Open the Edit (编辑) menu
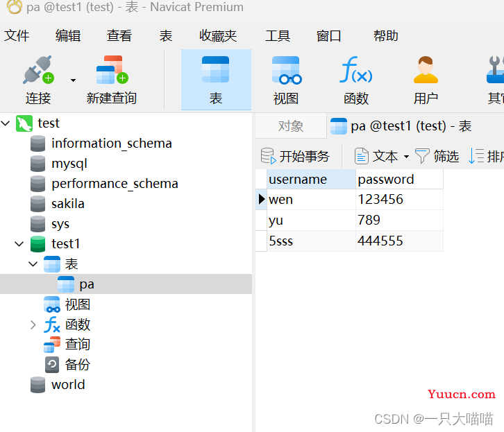Image resolution: width=504 pixels, height=432 pixels. pos(68,35)
